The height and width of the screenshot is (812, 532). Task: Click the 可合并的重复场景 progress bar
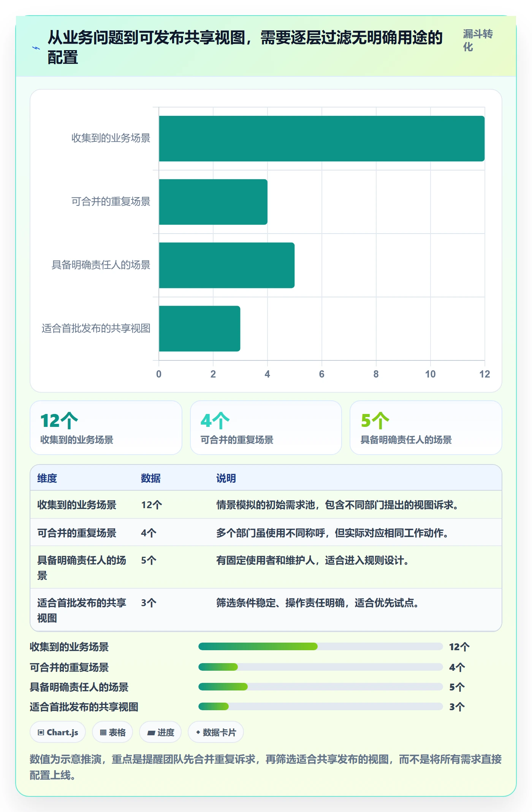tap(320, 667)
